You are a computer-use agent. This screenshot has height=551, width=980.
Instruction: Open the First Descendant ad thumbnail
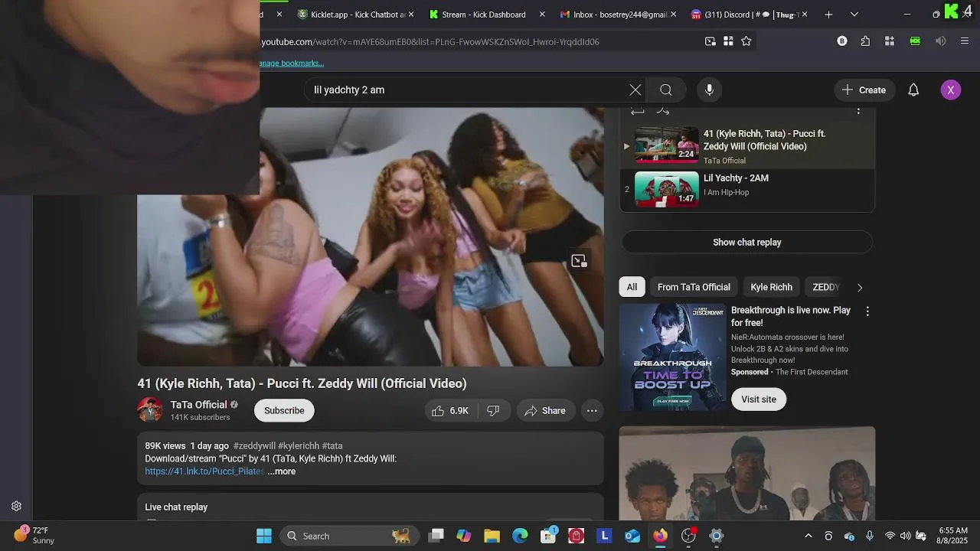coord(673,357)
